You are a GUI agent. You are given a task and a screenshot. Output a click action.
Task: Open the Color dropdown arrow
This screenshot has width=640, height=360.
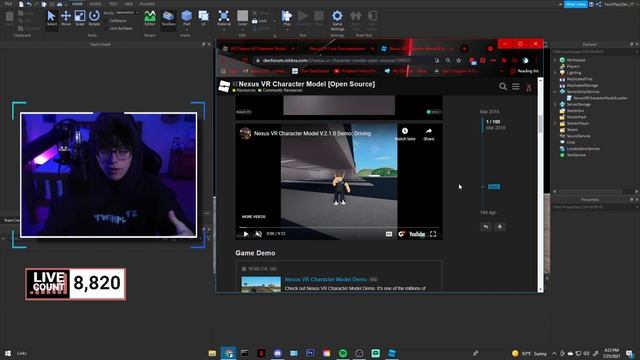pos(242,29)
